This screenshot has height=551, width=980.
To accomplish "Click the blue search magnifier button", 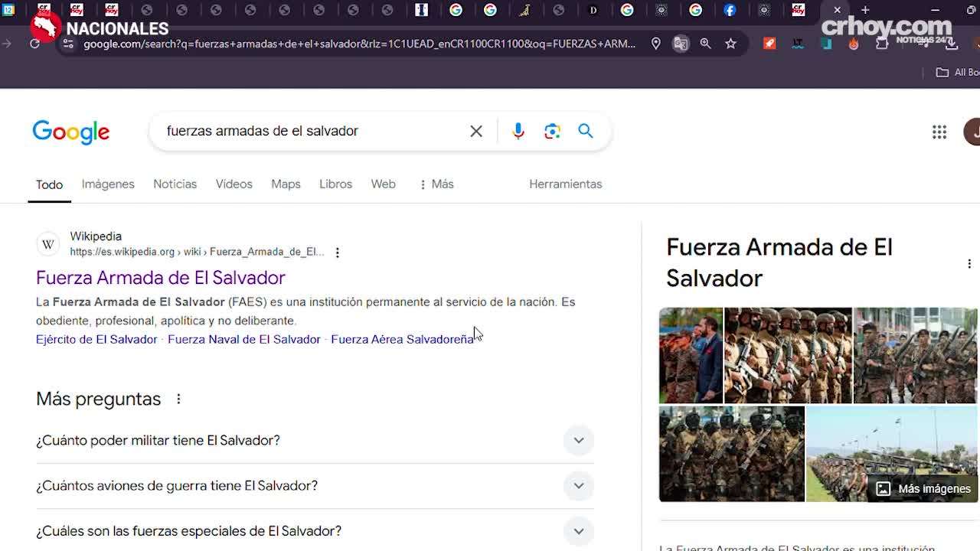I will tap(586, 131).
